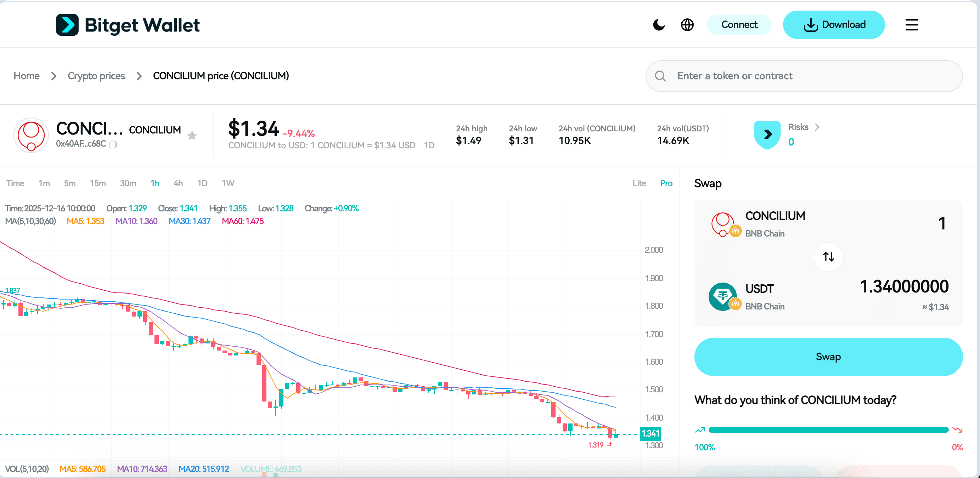Click the Connect button
The image size is (980, 478).
click(x=739, y=24)
